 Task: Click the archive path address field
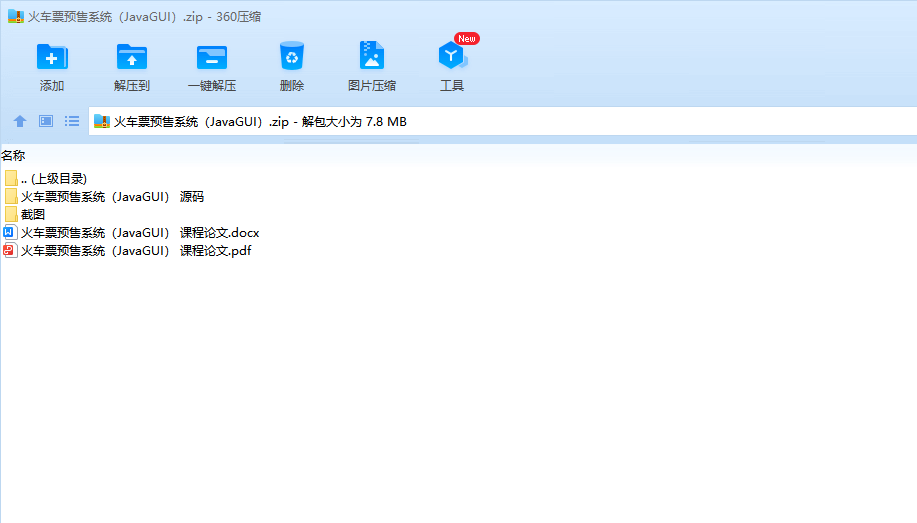[503, 121]
